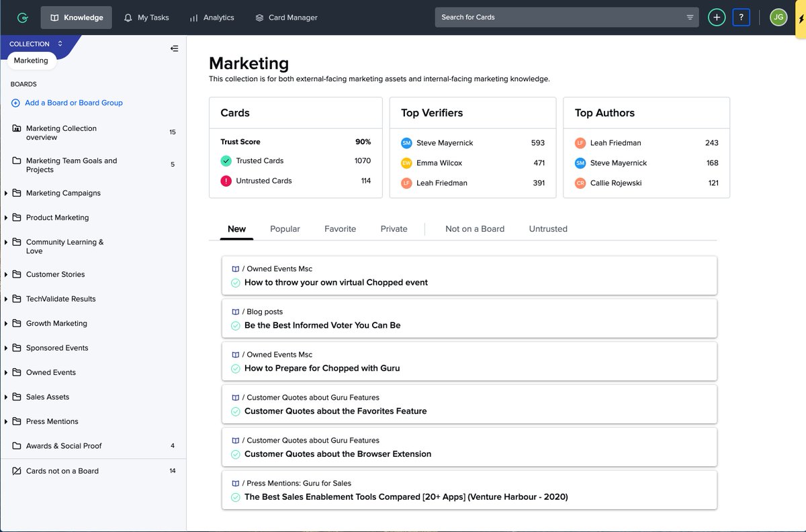The width and height of the screenshot is (806, 532).
Task: Expand the Press Mentions board group
Action: click(x=6, y=422)
